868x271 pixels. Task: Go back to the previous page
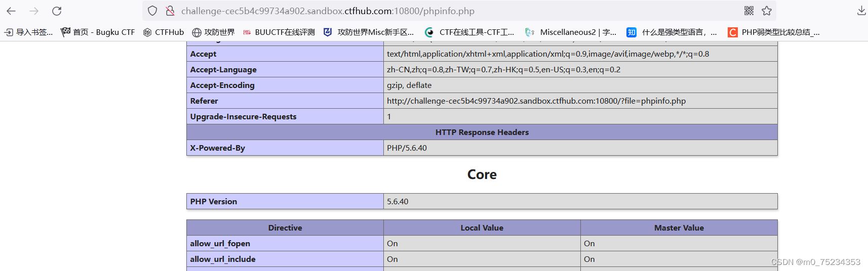[11, 11]
